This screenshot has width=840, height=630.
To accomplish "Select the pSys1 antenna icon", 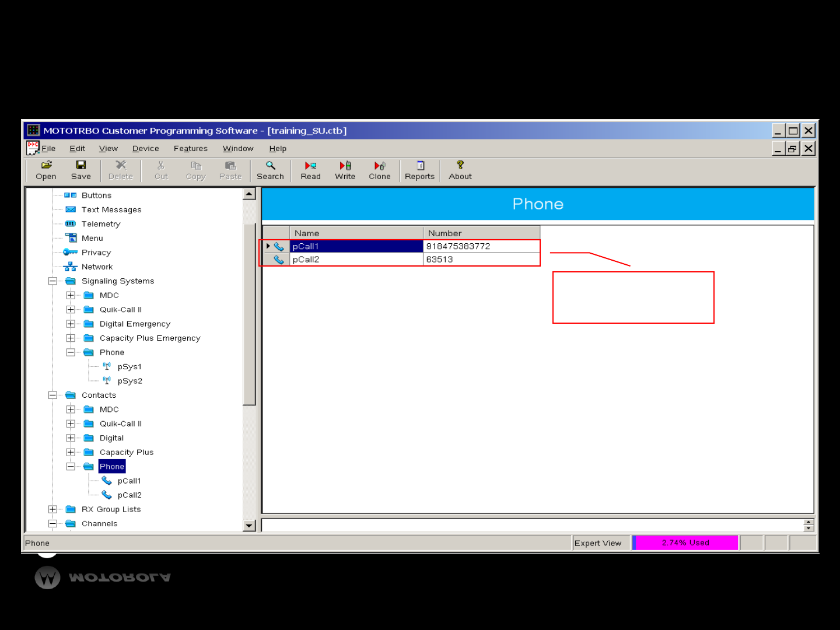I will click(107, 366).
